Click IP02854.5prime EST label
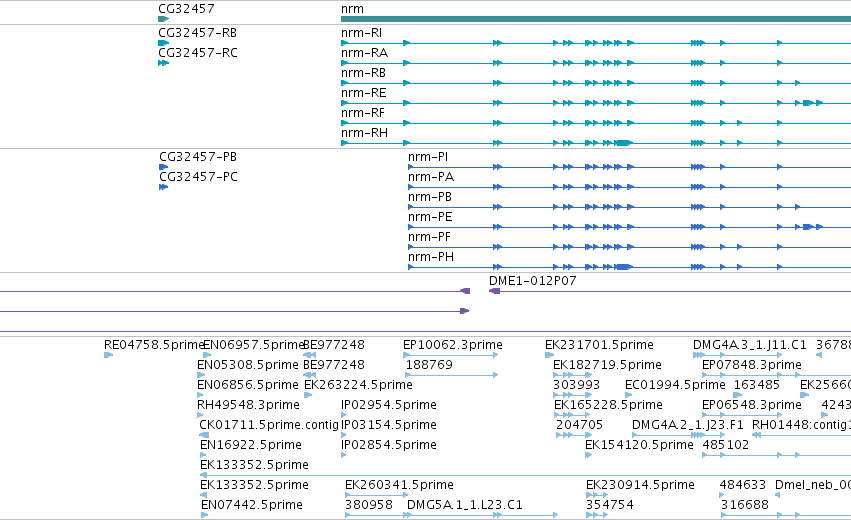 point(389,445)
